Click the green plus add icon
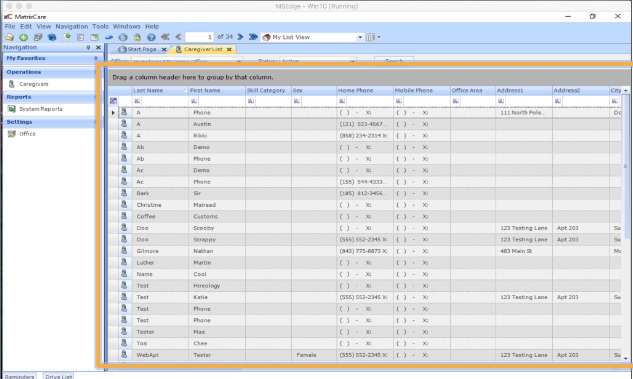Screen dimensions: 633x379 coord(23,37)
